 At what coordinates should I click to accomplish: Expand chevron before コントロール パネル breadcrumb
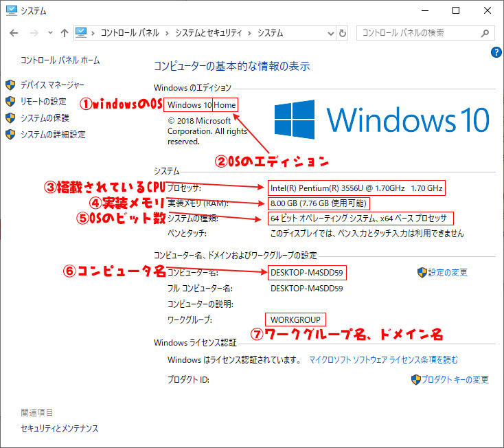coord(93,33)
